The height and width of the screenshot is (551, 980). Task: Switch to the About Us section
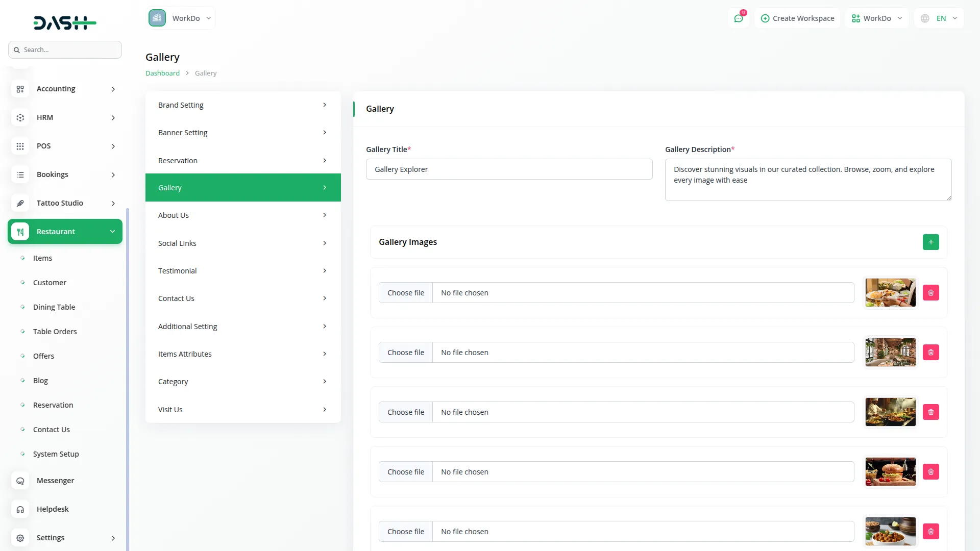click(243, 215)
